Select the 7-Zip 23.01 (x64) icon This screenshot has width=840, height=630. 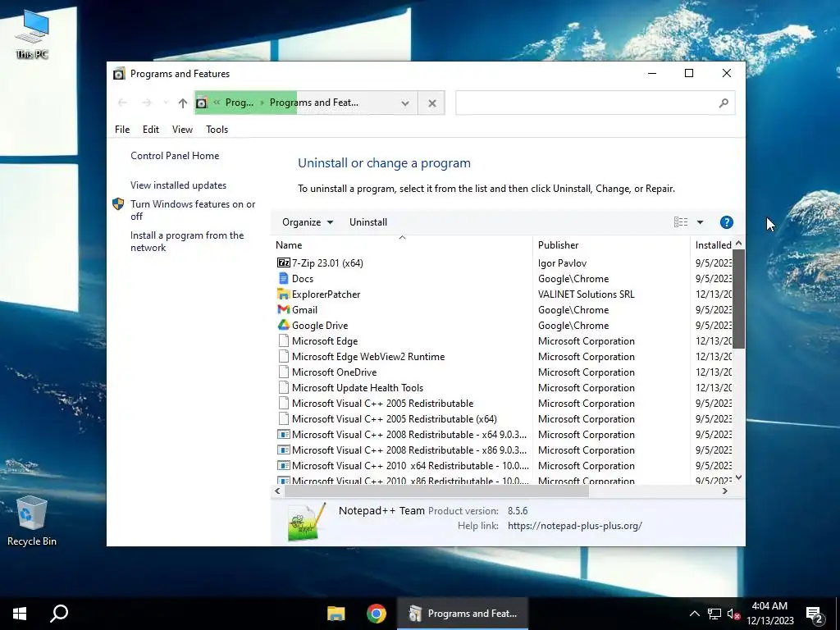coord(283,263)
